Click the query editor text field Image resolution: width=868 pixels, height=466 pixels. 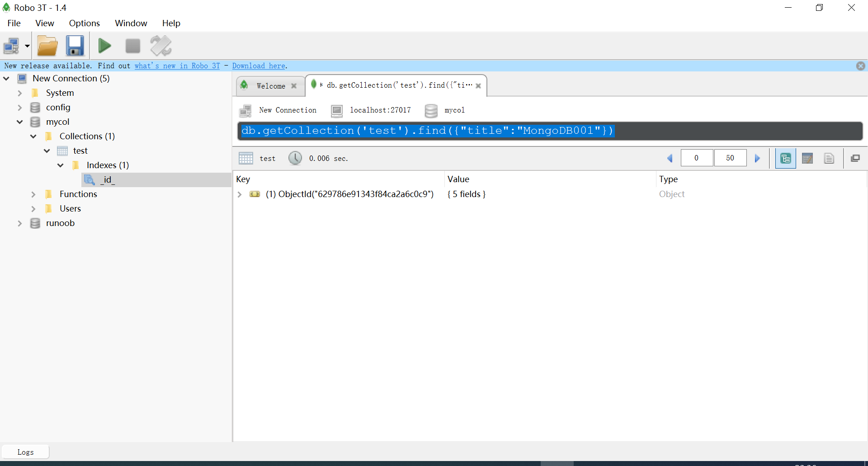[x=550, y=131]
